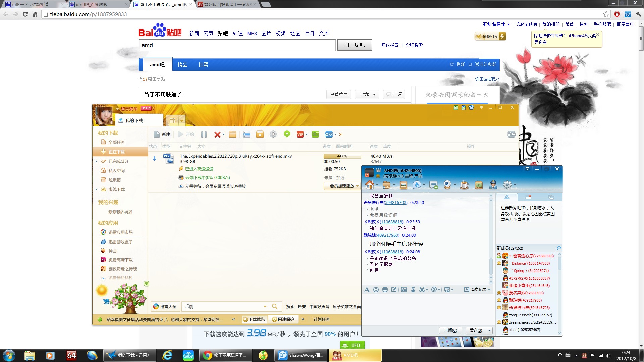Click the orange download-box icon in Xunlei toolbar
644x362 pixels.
click(x=260, y=134)
